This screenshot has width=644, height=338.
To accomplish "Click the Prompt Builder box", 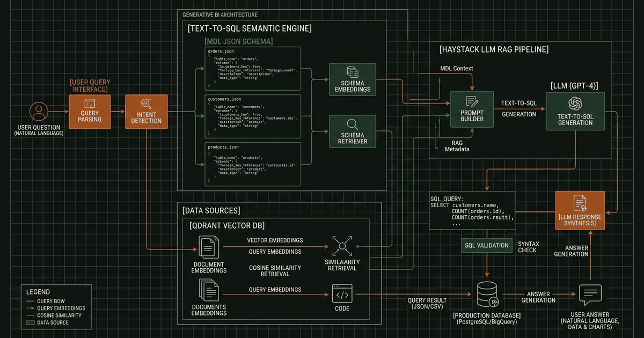I will click(472, 110).
